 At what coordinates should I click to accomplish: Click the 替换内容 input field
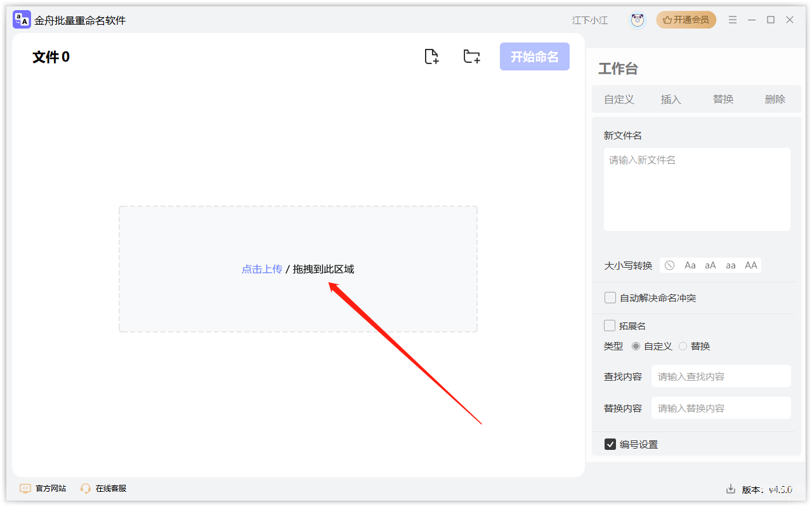(x=721, y=408)
